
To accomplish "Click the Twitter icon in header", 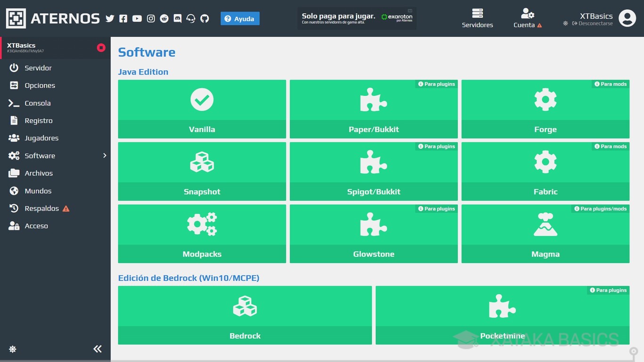I will [x=110, y=19].
